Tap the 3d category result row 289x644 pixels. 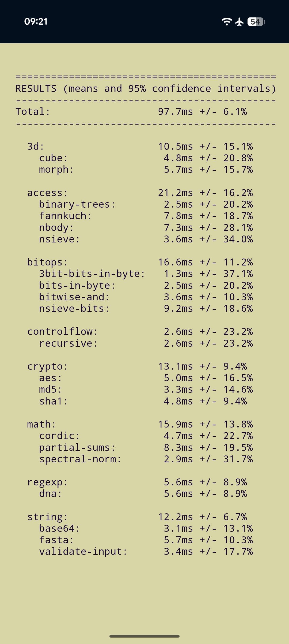coord(140,147)
